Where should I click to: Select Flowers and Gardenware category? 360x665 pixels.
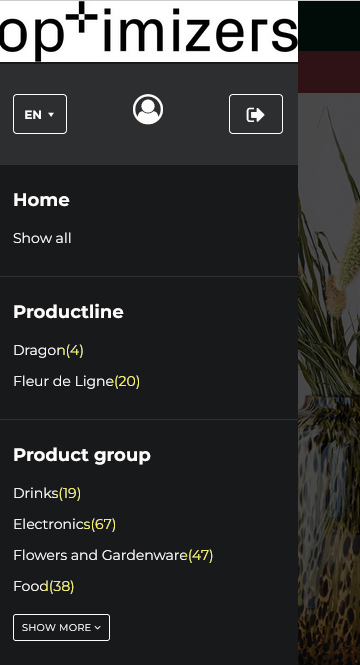[113, 555]
